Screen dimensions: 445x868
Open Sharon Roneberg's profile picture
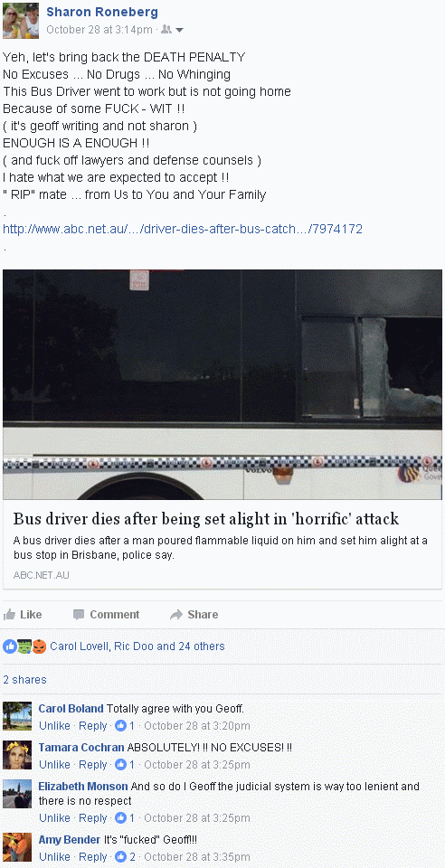[21, 21]
